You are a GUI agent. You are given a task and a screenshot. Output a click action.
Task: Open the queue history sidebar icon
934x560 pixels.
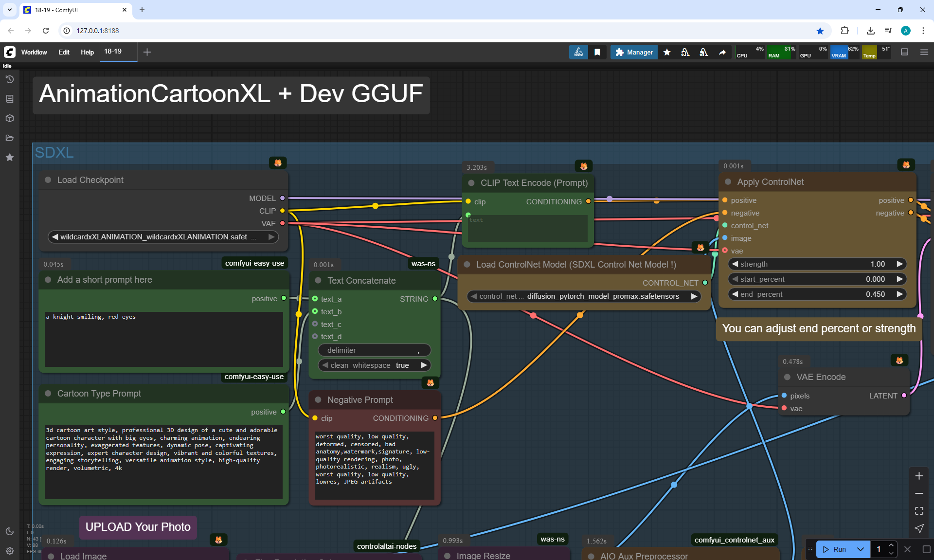pyautogui.click(x=9, y=79)
